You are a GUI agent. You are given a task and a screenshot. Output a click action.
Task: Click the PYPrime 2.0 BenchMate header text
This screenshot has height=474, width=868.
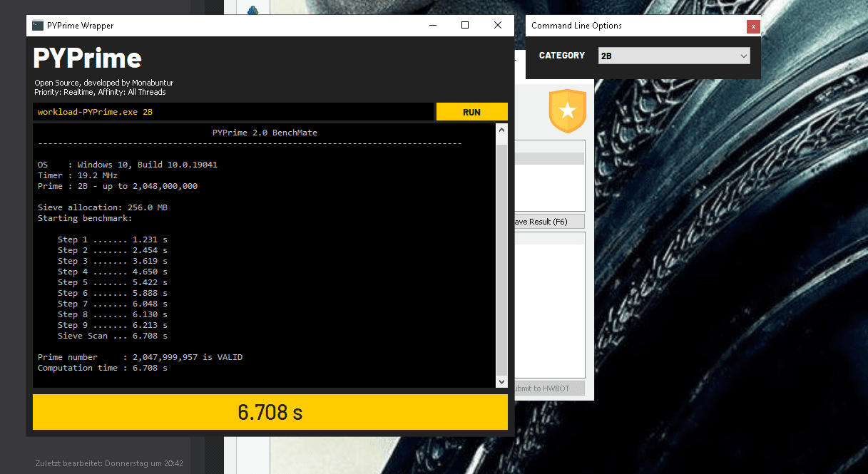265,133
